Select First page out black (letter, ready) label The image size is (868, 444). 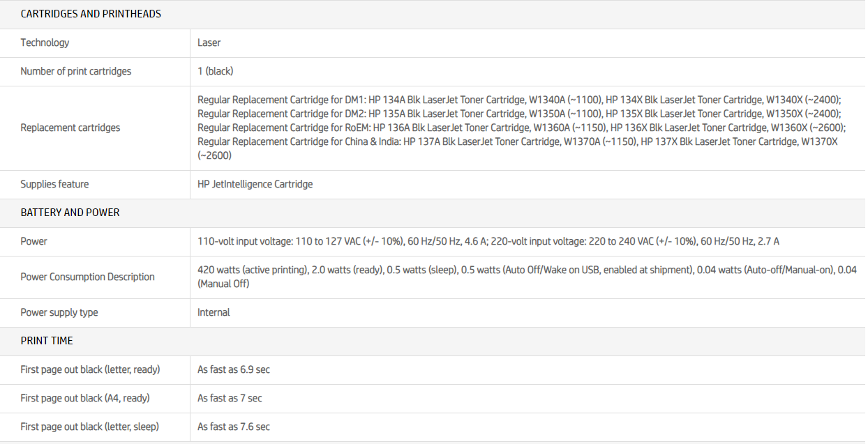tap(90, 369)
